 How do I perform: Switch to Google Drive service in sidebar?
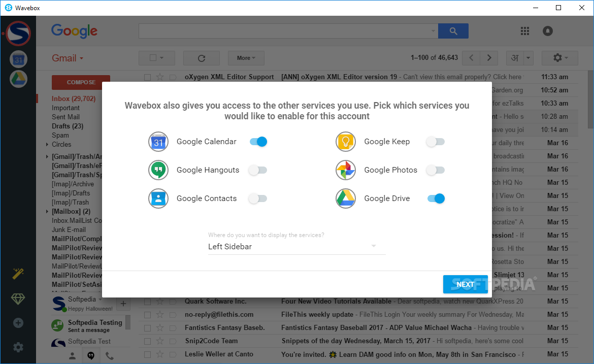point(18,79)
